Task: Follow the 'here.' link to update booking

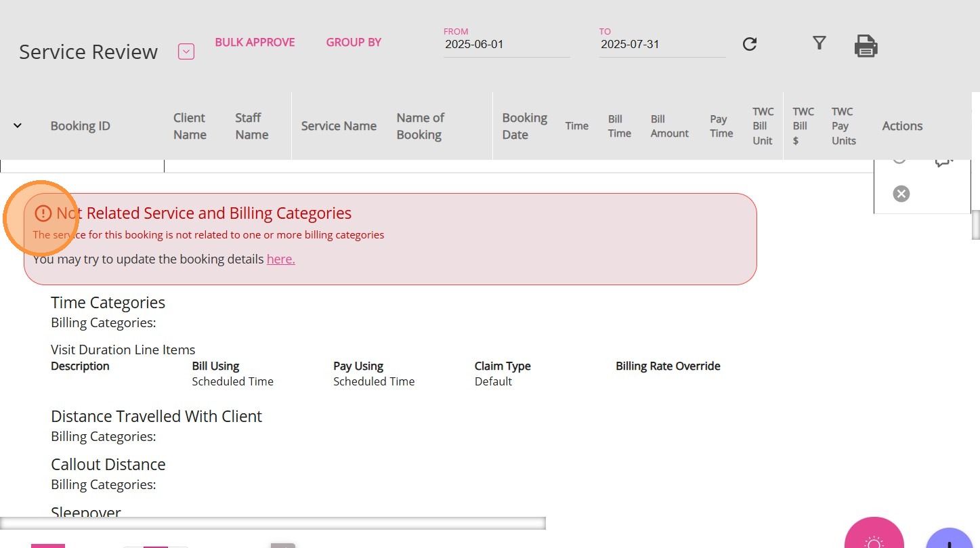Action: coord(280,259)
